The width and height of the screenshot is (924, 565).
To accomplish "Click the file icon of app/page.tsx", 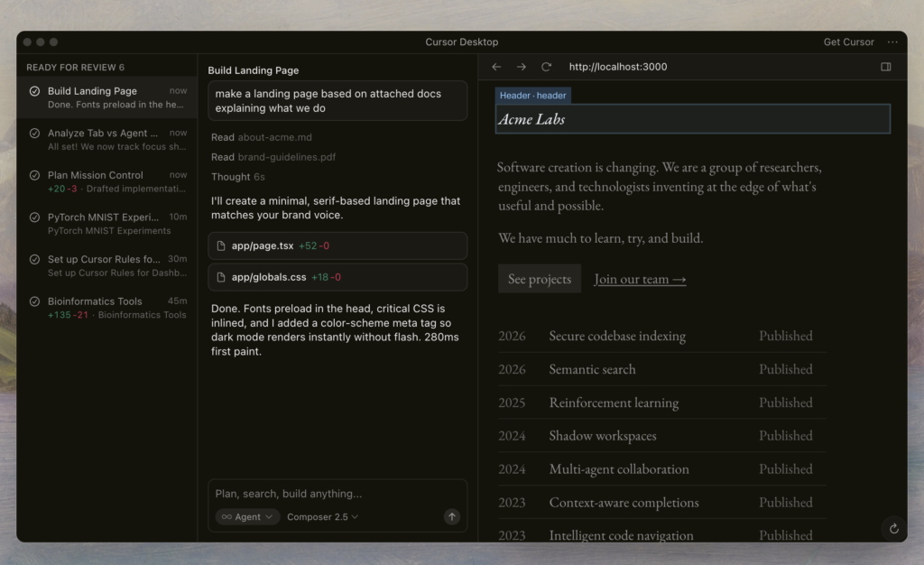I will [221, 245].
